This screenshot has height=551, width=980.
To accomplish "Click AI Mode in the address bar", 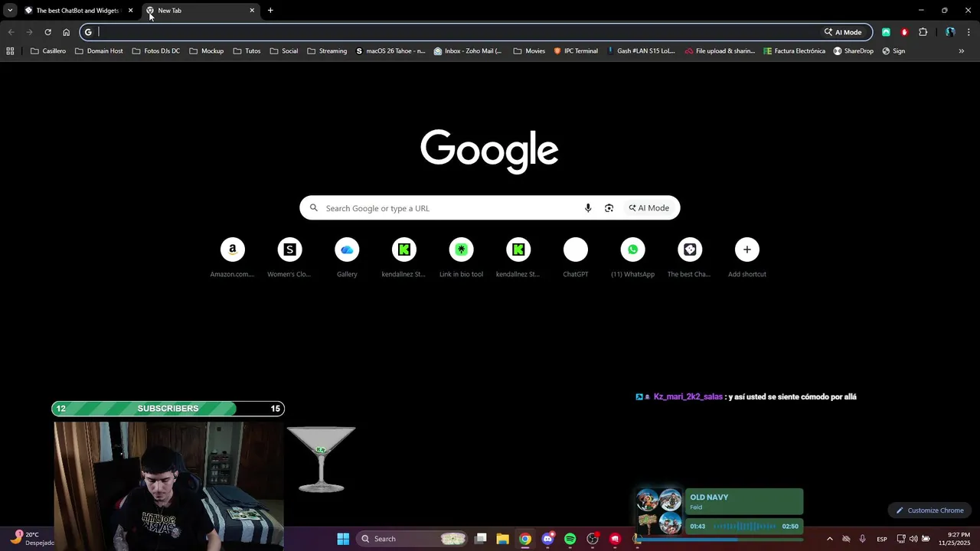I will 843,32.
